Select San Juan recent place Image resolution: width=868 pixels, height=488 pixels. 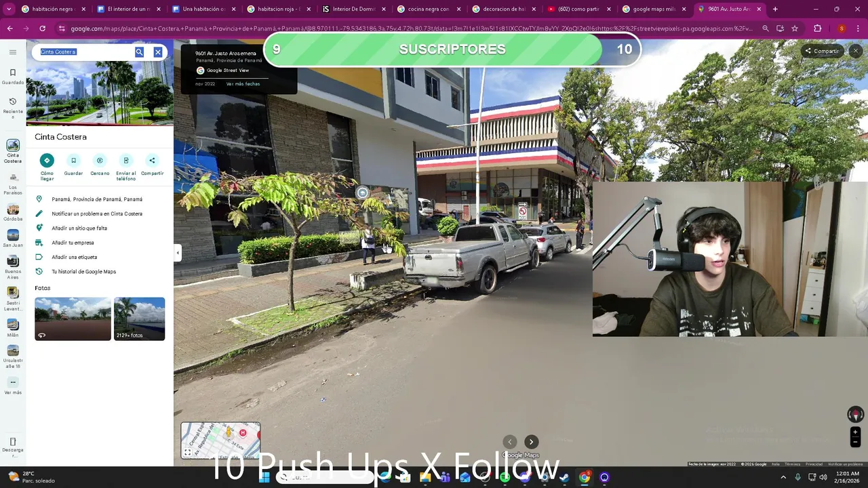pos(13,239)
